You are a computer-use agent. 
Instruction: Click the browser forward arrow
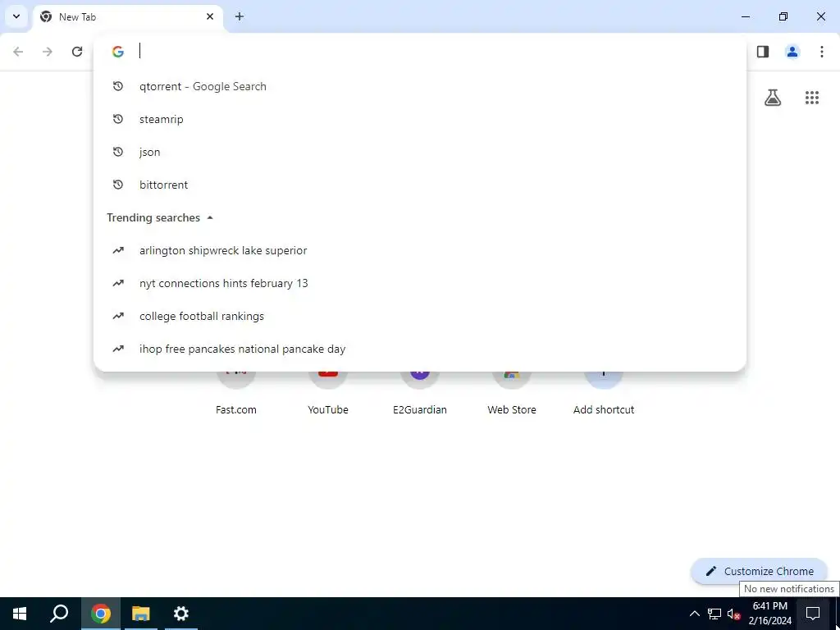[48, 52]
